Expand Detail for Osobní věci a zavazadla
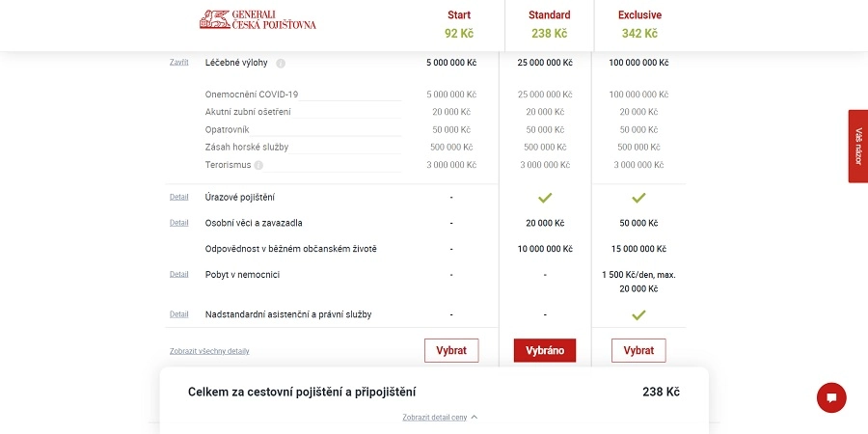The width and height of the screenshot is (868, 434). (178, 223)
